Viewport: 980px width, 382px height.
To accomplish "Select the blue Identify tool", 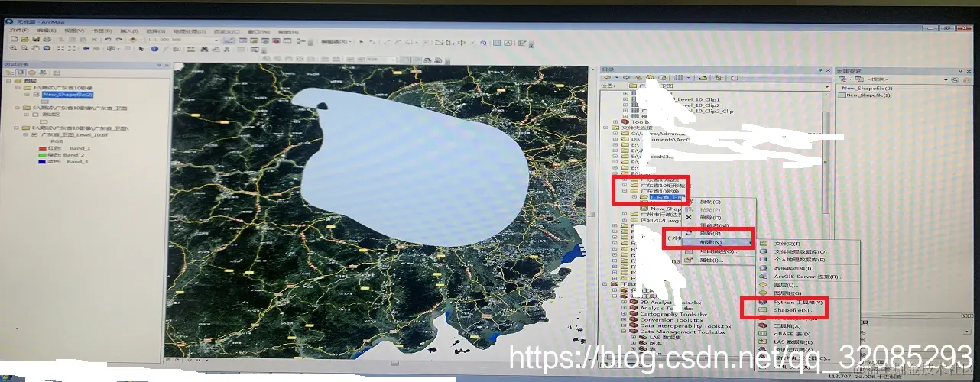I will [154, 48].
